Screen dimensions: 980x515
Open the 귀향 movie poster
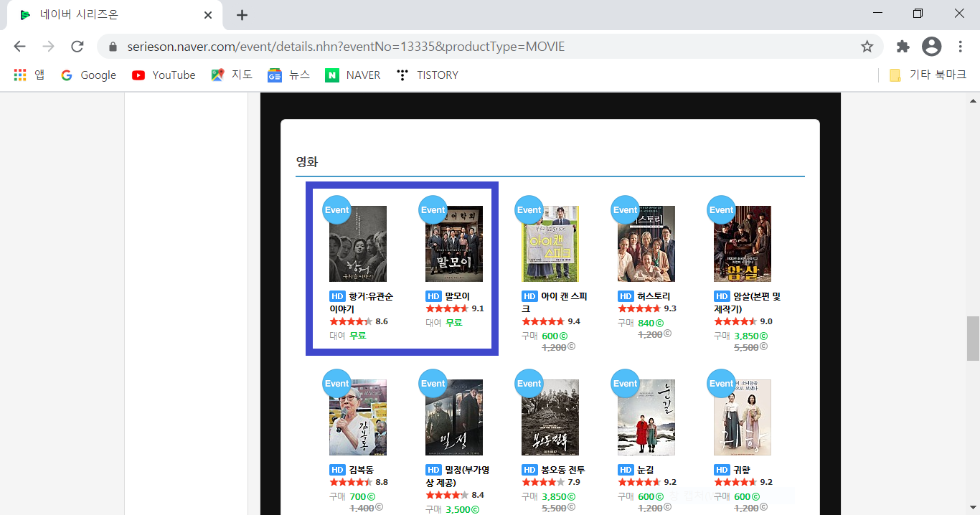point(743,417)
